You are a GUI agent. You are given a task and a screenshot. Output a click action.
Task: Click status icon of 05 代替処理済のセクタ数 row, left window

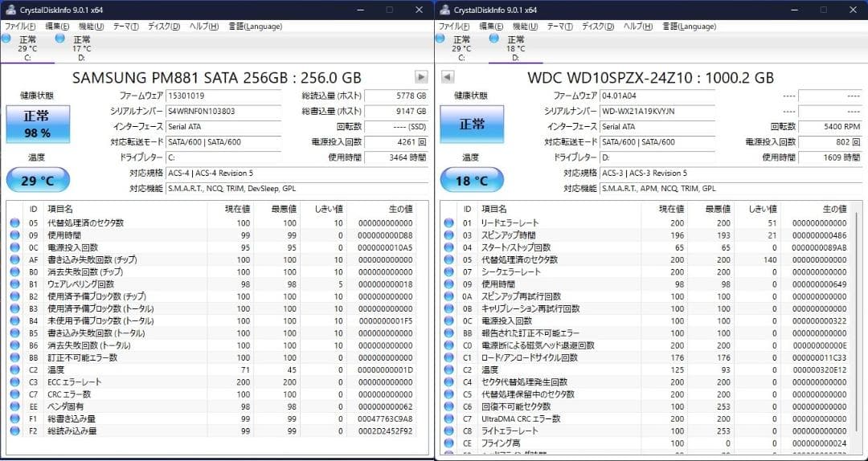tap(14, 223)
